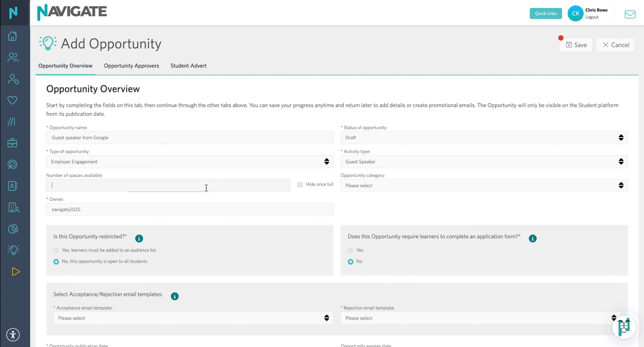Click the play triangle sidebar icon
644x347 pixels.
(15, 272)
